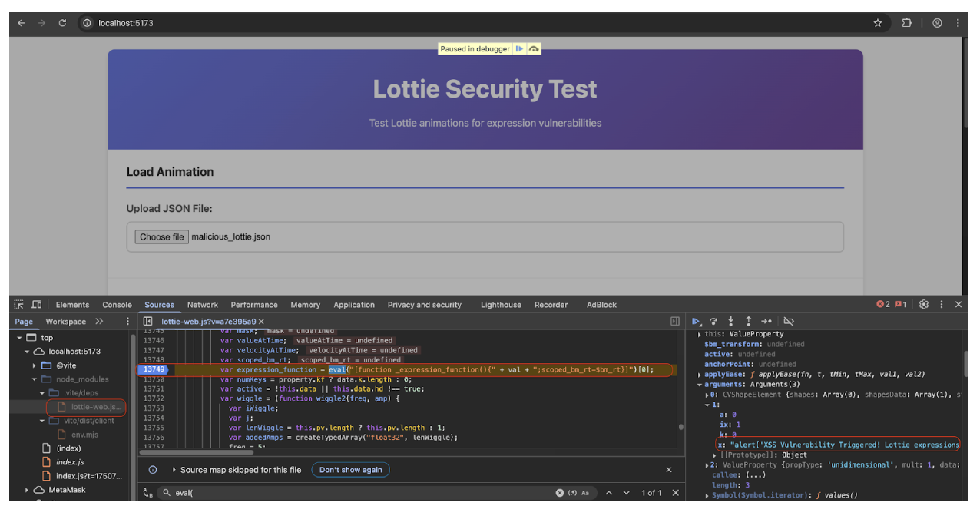Click the Don't show again button
The height and width of the screenshot is (519, 980).
(x=350, y=470)
